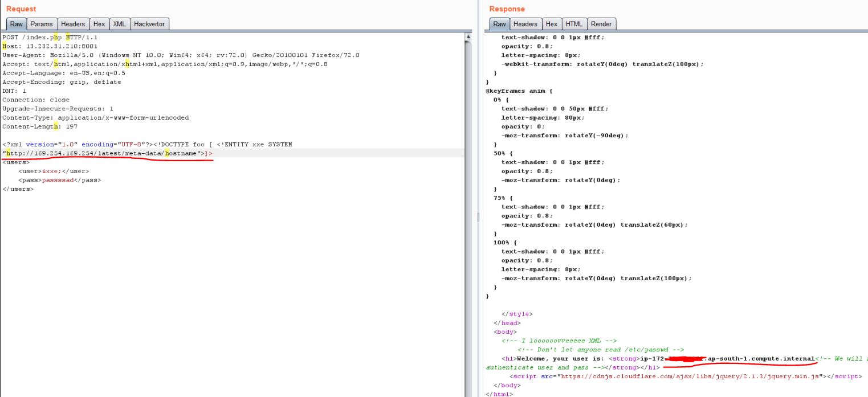Screen dimensions: 868x397
Task: Click the 169.254.169.254 metadata URL line
Action: [107, 153]
